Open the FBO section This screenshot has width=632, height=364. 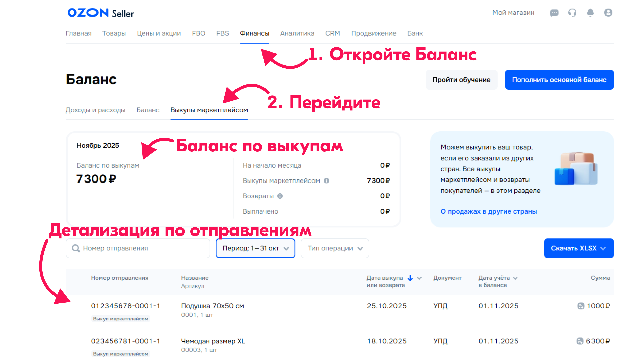tap(198, 33)
